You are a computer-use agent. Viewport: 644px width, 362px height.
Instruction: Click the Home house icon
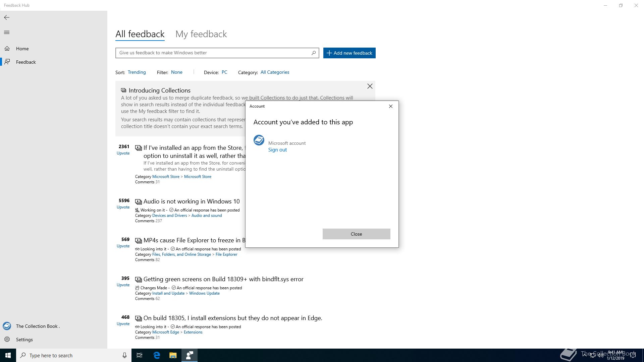7,49
